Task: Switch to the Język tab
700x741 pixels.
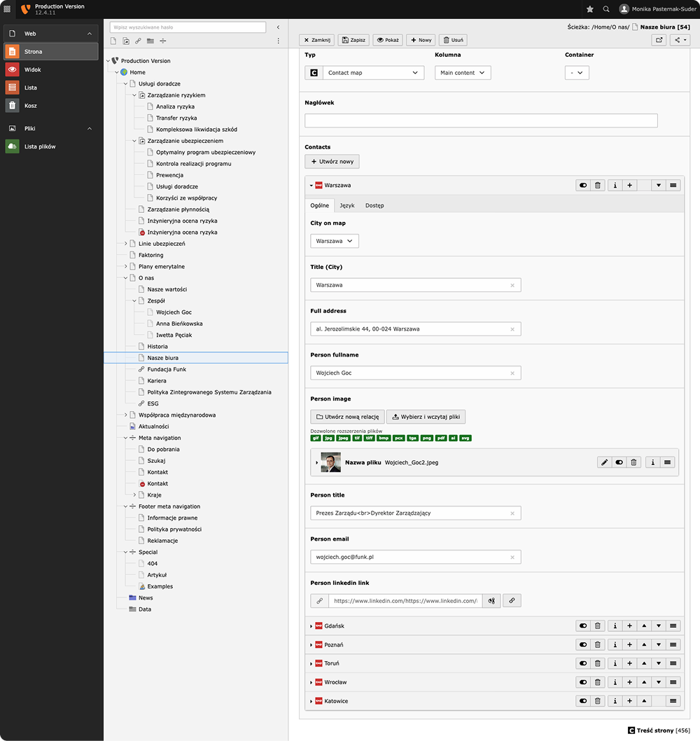Action: click(x=346, y=205)
